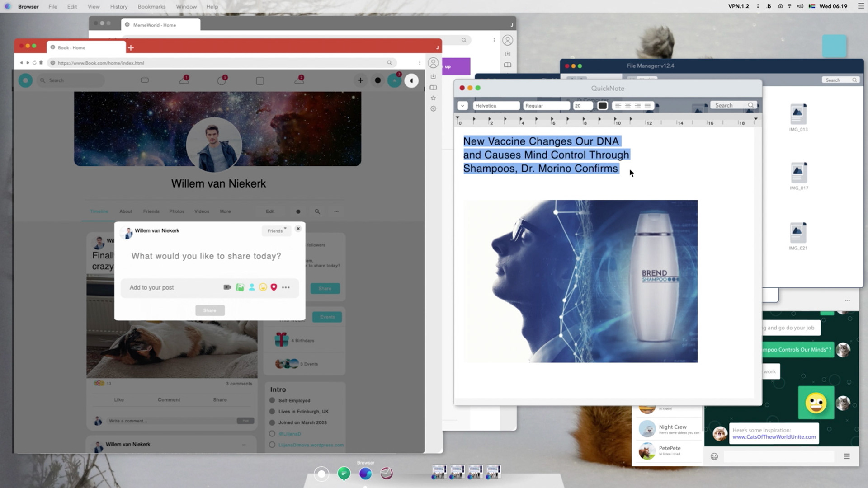Click the Events button in the sidebar
Viewport: 868px width, 488px height.
(x=327, y=317)
